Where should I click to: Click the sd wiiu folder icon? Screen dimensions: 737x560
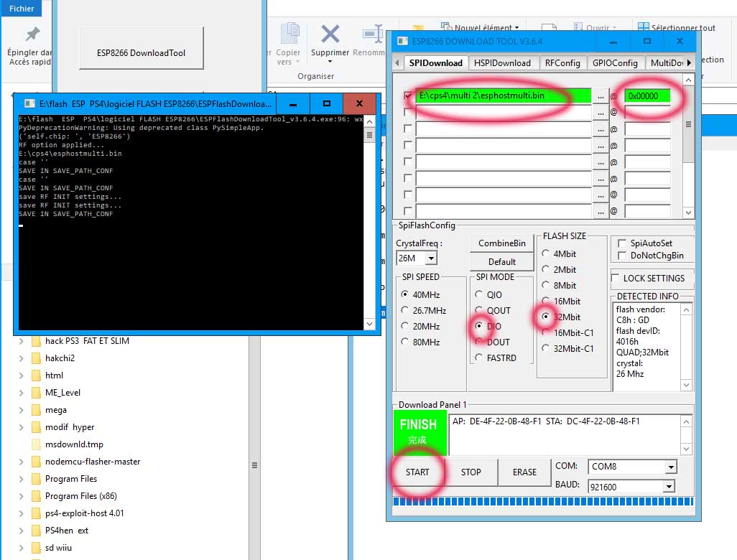[x=36, y=548]
